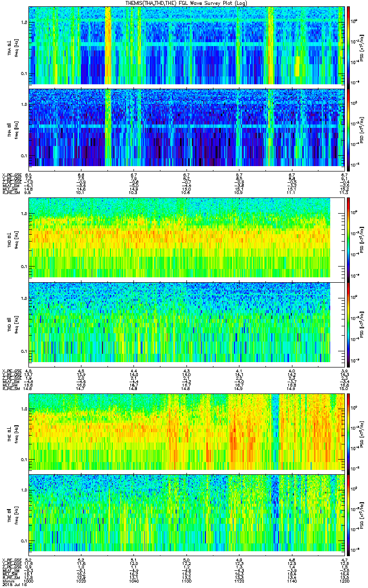Click the 1100 time tick label
The image size is (368, 588).
tap(186, 581)
